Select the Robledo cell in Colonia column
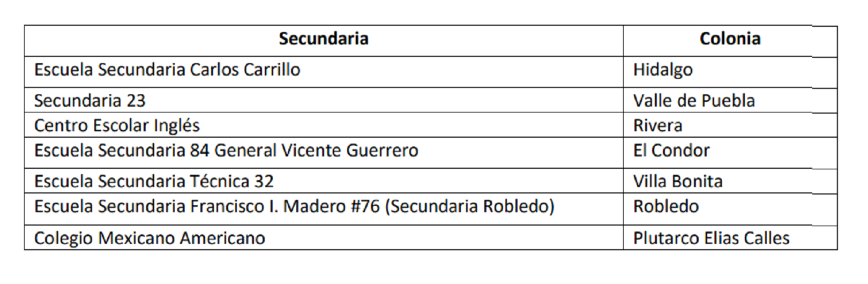 tap(666, 206)
